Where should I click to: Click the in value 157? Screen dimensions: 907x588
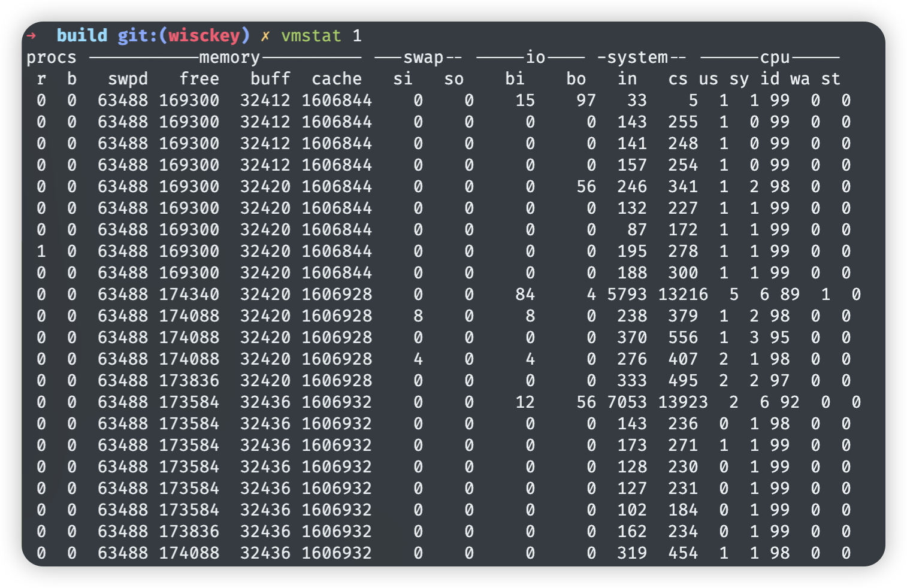click(632, 165)
